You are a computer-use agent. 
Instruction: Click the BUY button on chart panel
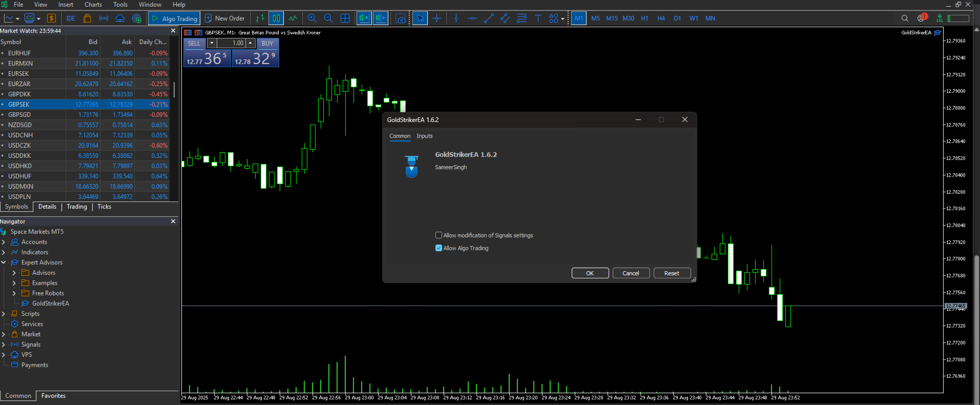(267, 44)
